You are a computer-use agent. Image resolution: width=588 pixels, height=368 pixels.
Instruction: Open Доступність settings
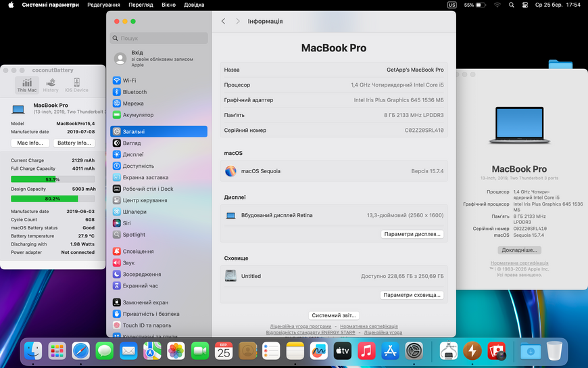(159, 166)
